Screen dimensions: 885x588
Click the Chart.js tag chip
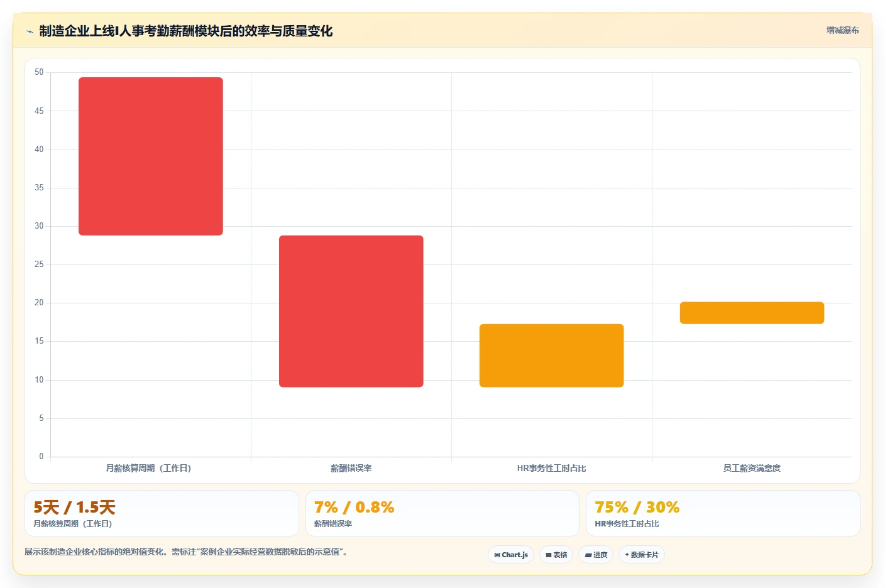tap(511, 555)
